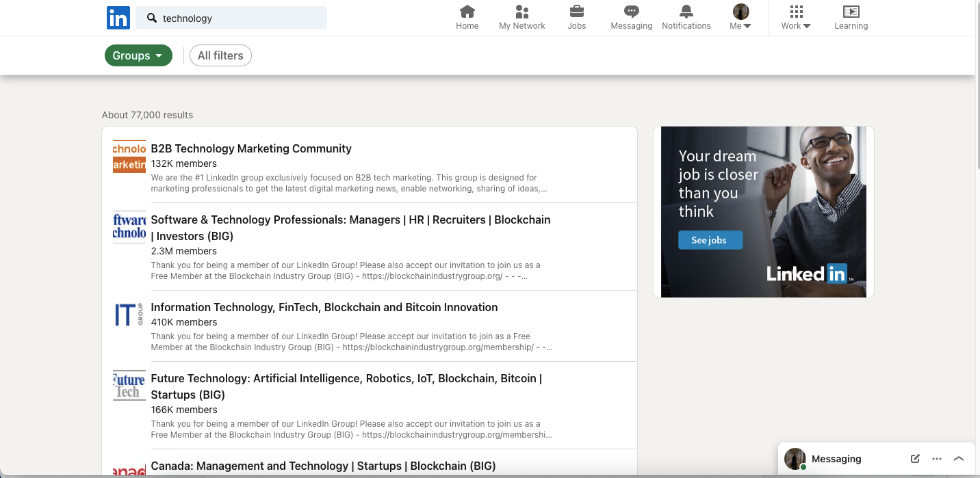Collapse the Messaging panel chevron
The image size is (980, 478).
(x=959, y=459)
